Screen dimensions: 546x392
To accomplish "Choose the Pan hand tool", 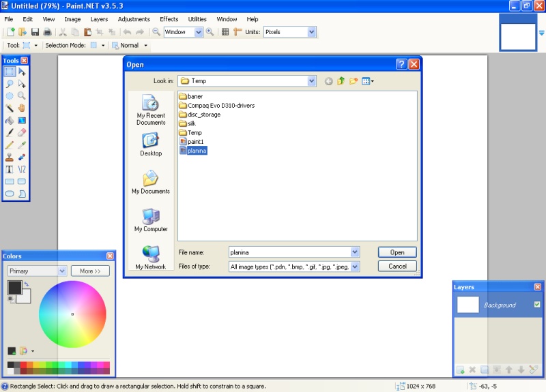I will point(22,108).
